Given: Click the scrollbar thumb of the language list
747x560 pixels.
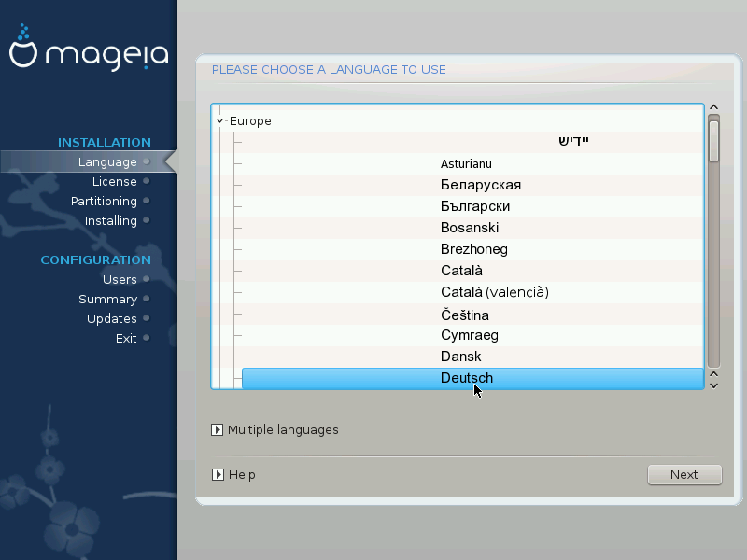Looking at the screenshot, I should pos(713,142).
